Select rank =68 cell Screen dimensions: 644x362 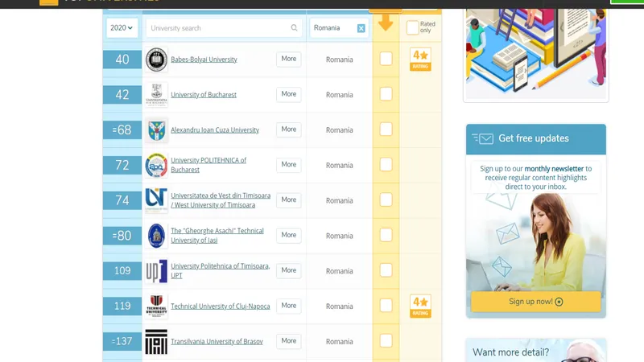point(122,130)
